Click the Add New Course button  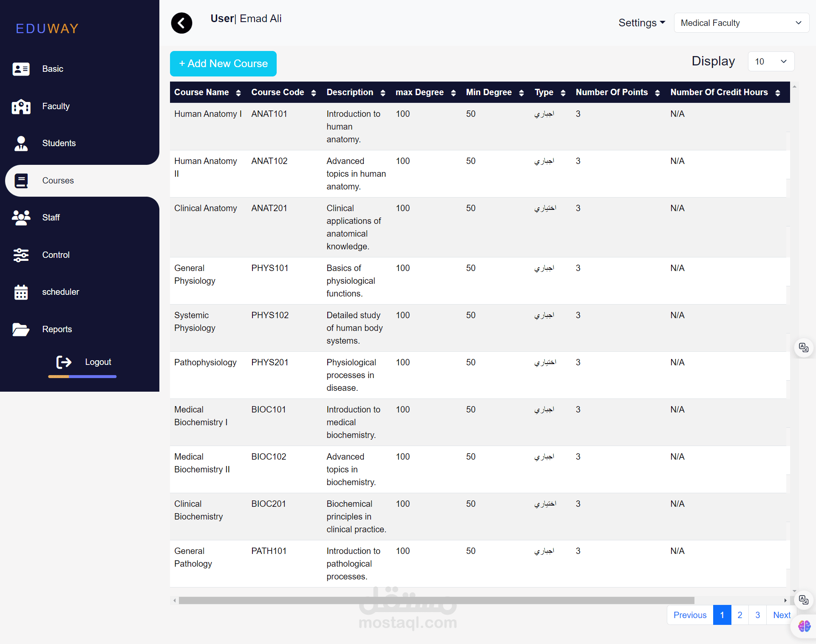coord(223,64)
